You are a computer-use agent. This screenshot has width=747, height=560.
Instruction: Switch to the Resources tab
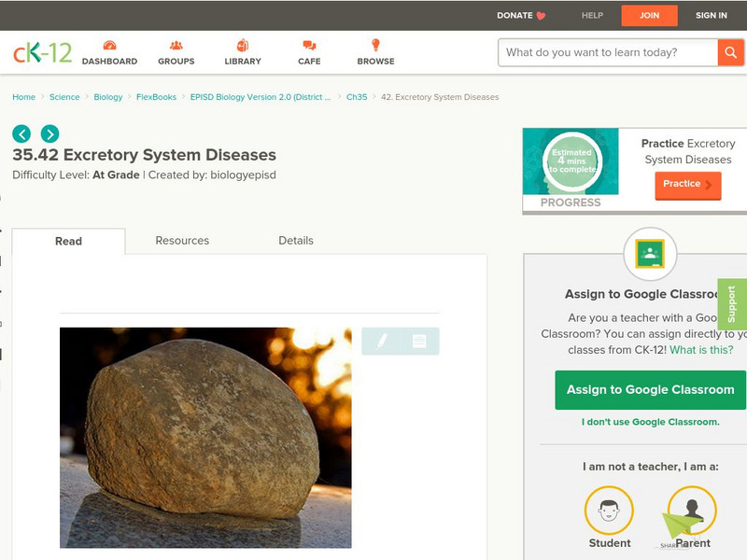[x=182, y=241]
